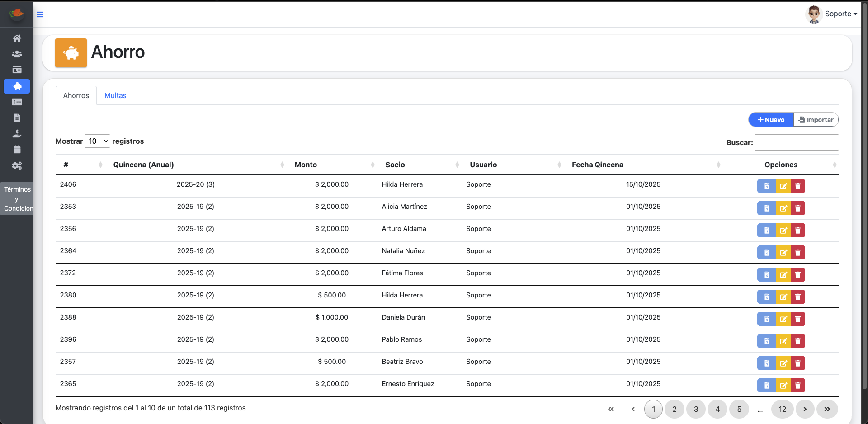Edit record 2353 using the yellow pencil icon

(x=784, y=208)
